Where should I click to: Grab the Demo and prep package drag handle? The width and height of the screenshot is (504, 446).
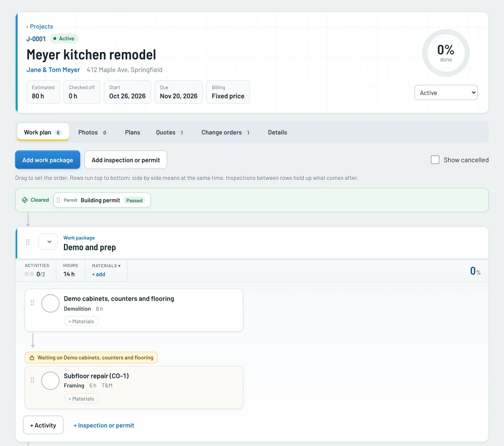[x=28, y=242]
